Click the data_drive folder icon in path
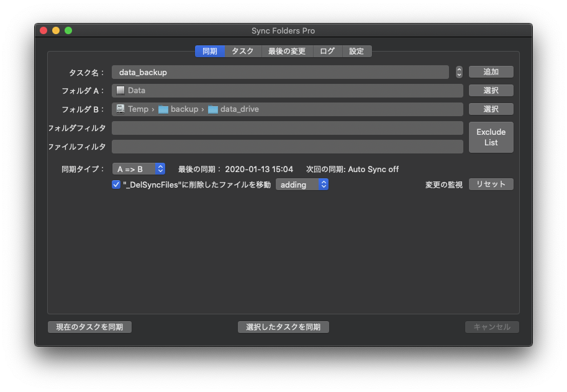Screen dimensions: 567x392 tap(213, 109)
